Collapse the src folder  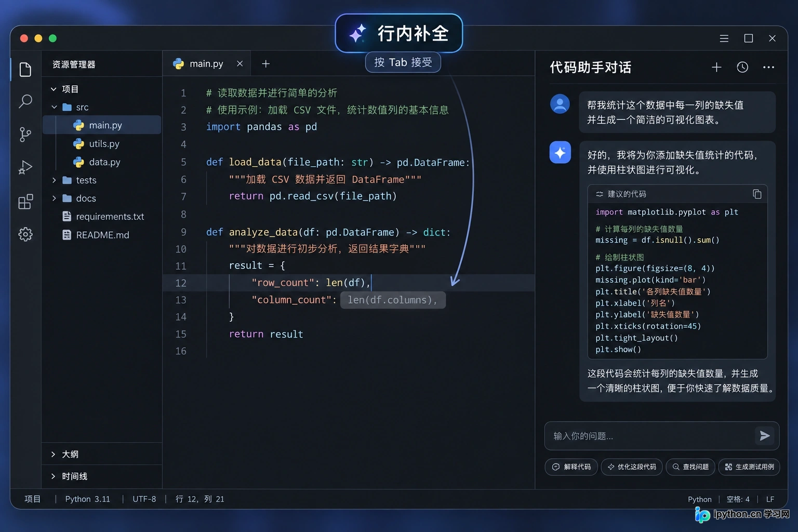click(54, 108)
